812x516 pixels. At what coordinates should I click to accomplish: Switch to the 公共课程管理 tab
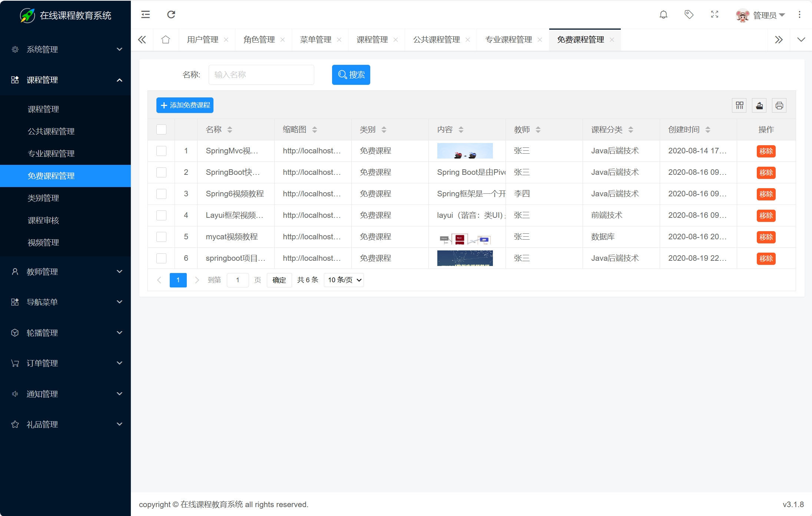[x=436, y=40]
